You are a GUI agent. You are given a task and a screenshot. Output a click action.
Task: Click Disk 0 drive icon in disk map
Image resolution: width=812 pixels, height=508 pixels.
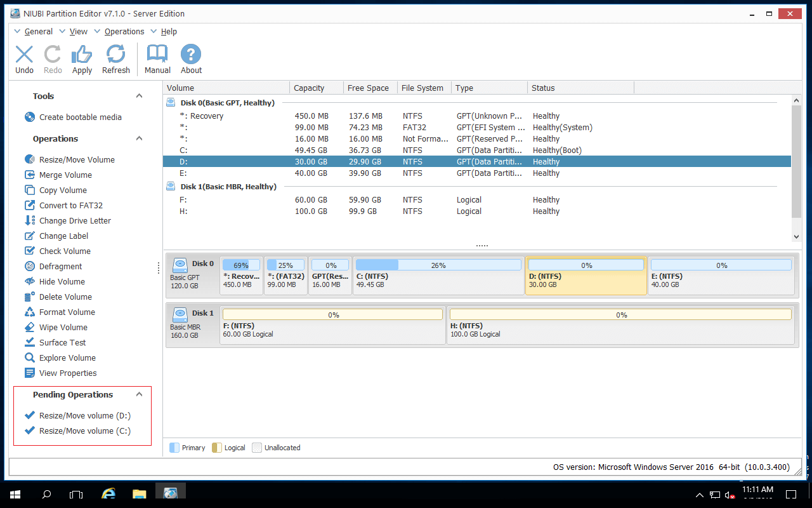click(x=180, y=265)
